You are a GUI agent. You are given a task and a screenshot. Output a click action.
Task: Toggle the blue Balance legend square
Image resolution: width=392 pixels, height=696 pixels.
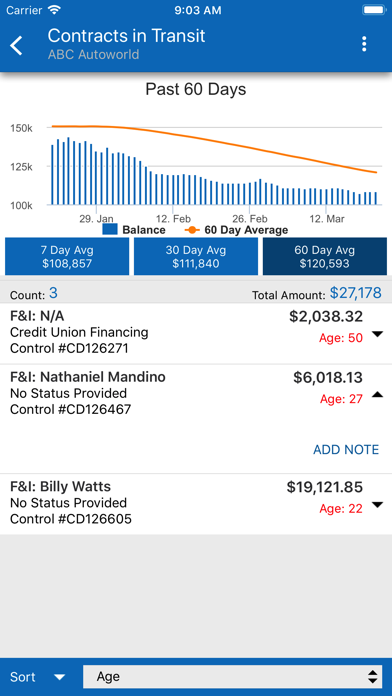coord(110,229)
